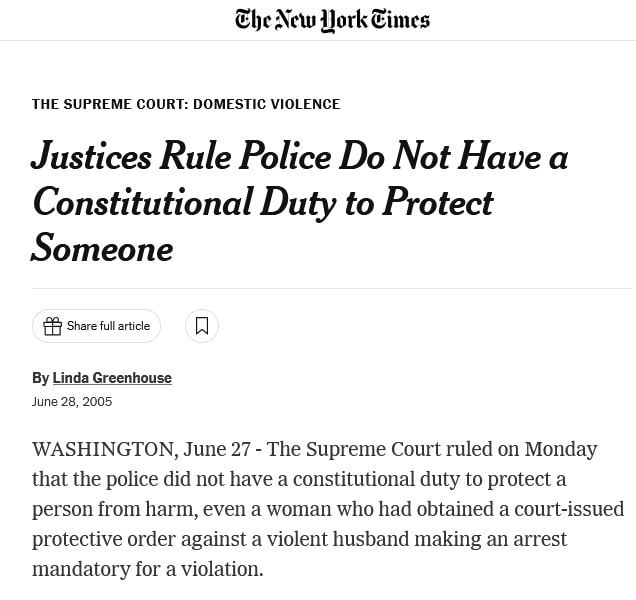Click the horizontal divider below the headline
The width and height of the screenshot is (636, 600).
click(x=332, y=288)
